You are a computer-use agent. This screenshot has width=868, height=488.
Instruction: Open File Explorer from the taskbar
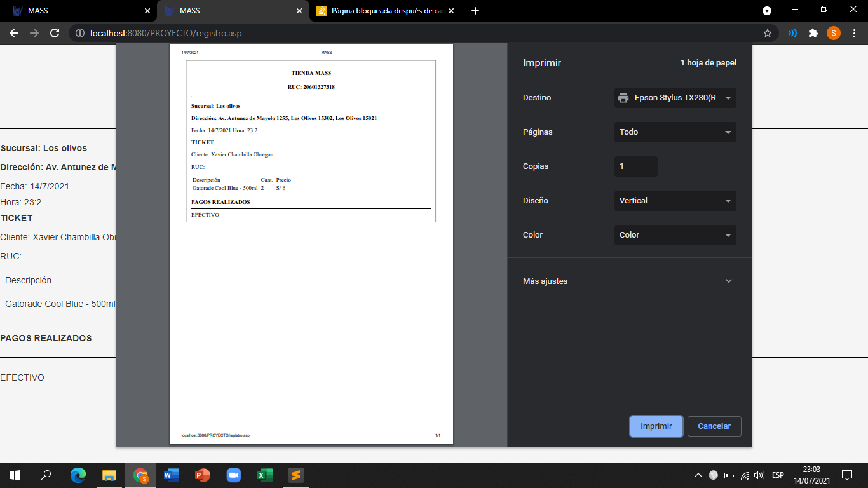pos(109,475)
